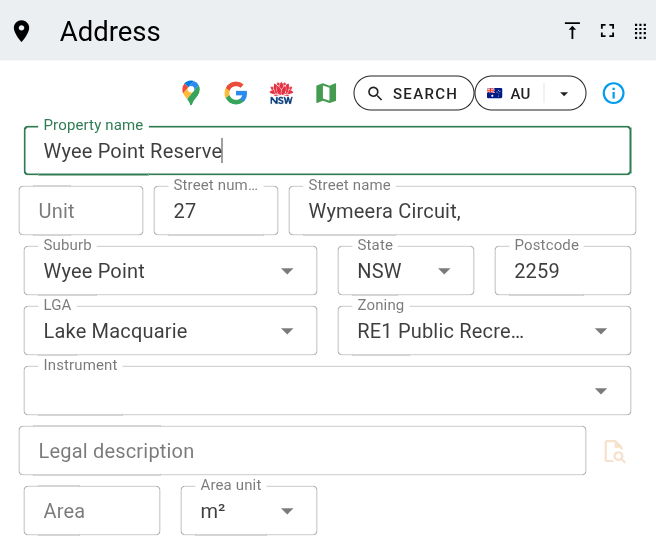Click the move-to-top arrow icon
This screenshot has height=550, width=656.
coord(572,31)
